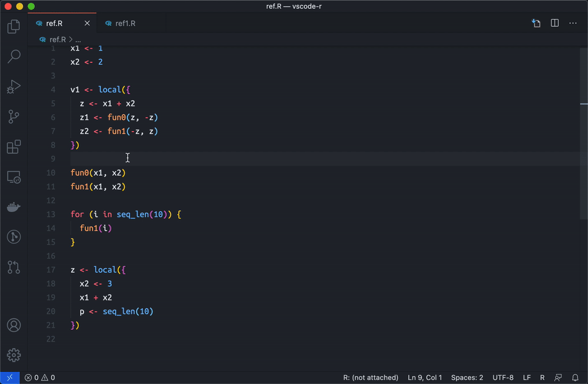Open GitHub Pull Requests view

14,267
